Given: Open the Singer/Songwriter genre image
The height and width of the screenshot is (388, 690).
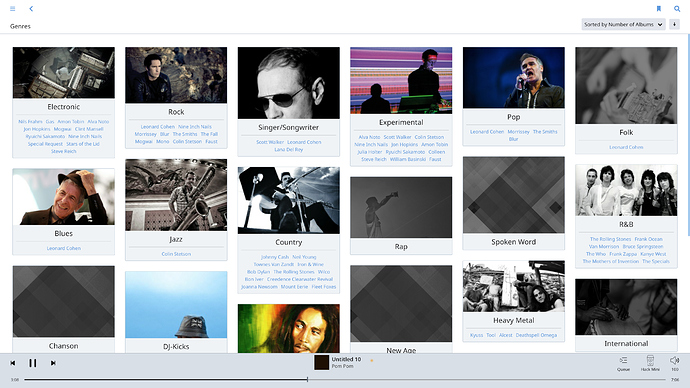Looking at the screenshot, I should point(289,83).
